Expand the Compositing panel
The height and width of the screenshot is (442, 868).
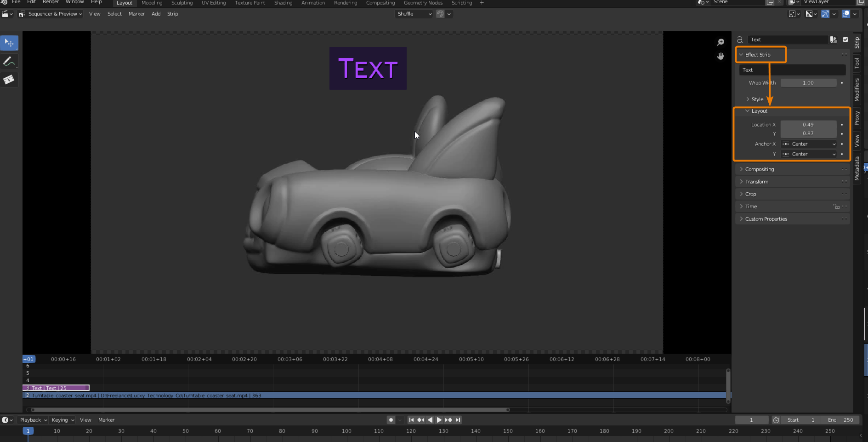coord(759,169)
